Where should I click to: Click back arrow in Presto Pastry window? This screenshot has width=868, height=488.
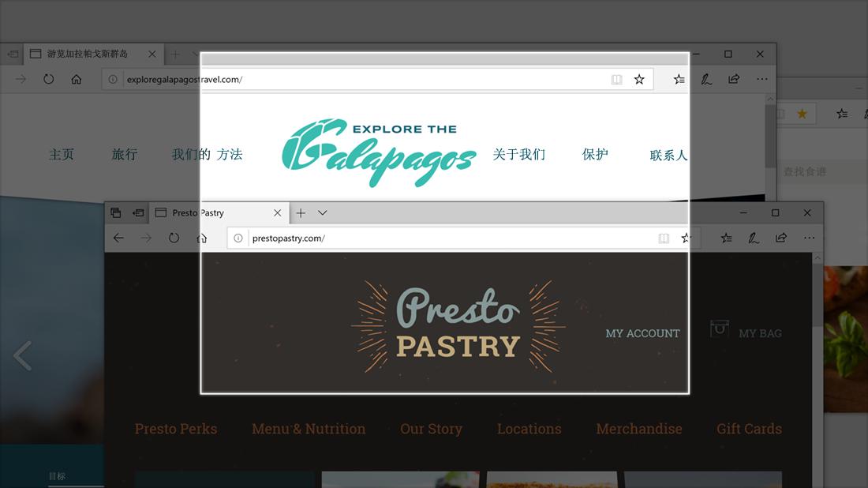118,238
